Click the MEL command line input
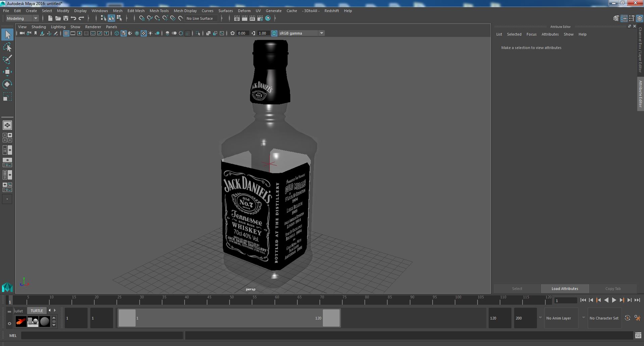This screenshot has height=346, width=644. (x=102, y=335)
